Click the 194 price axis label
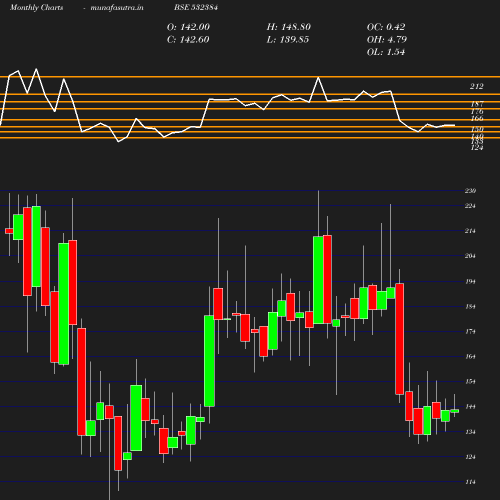 point(470,281)
